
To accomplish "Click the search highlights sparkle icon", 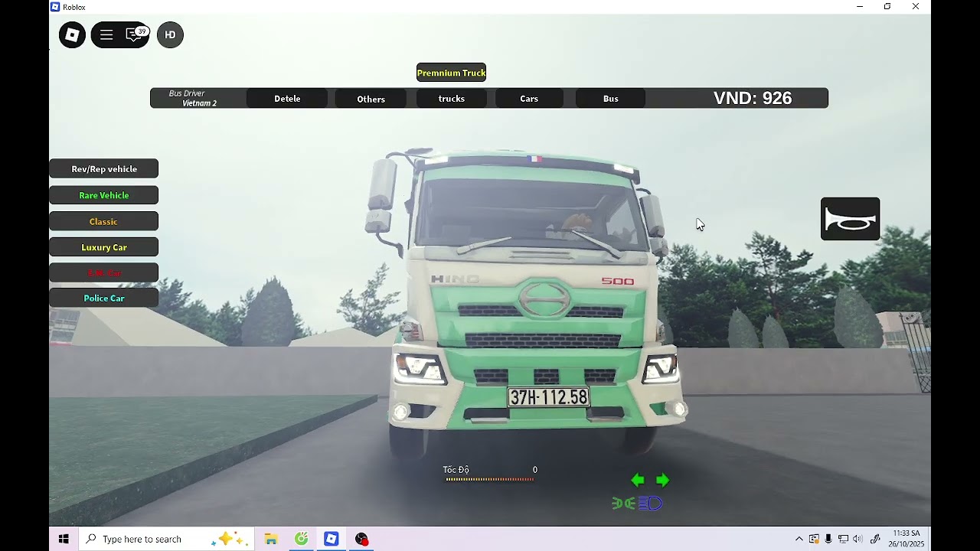I will click(230, 539).
